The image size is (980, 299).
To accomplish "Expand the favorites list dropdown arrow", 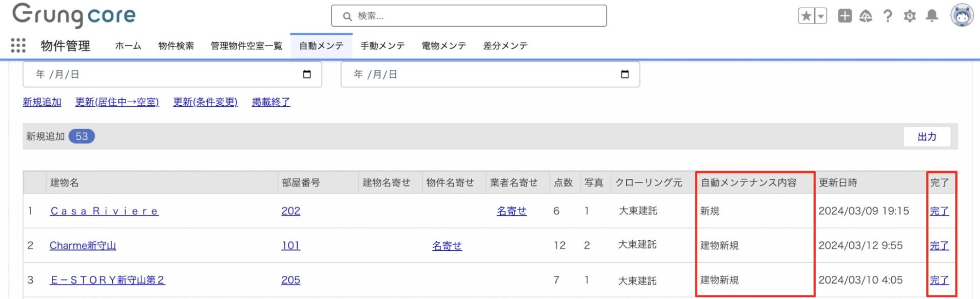I will [821, 16].
